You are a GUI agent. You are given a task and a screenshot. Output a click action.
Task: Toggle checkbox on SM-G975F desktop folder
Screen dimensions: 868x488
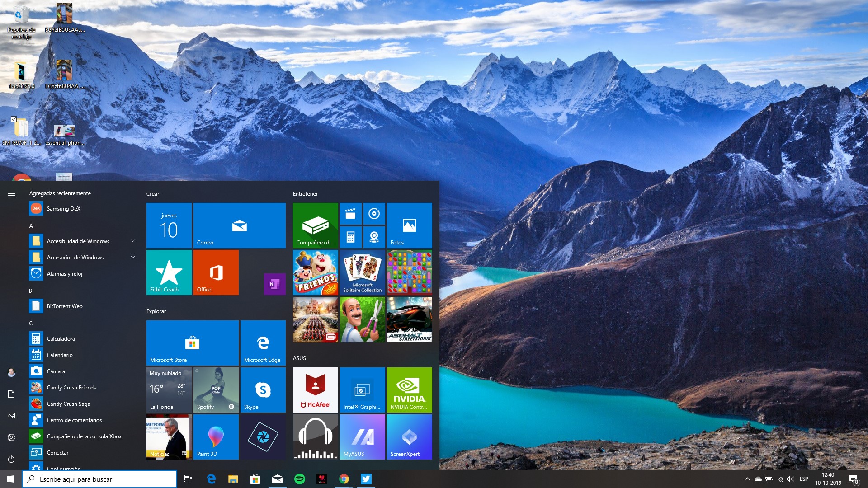pos(14,119)
